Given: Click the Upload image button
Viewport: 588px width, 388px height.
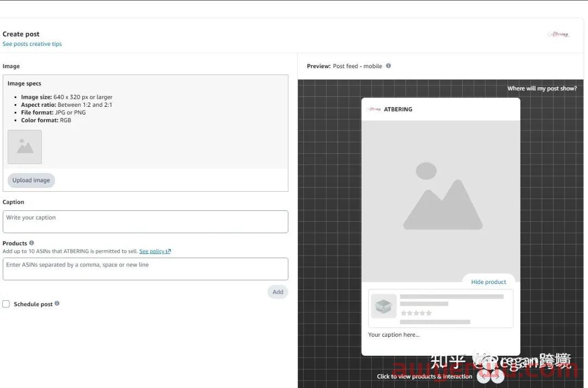Looking at the screenshot, I should pos(31,180).
